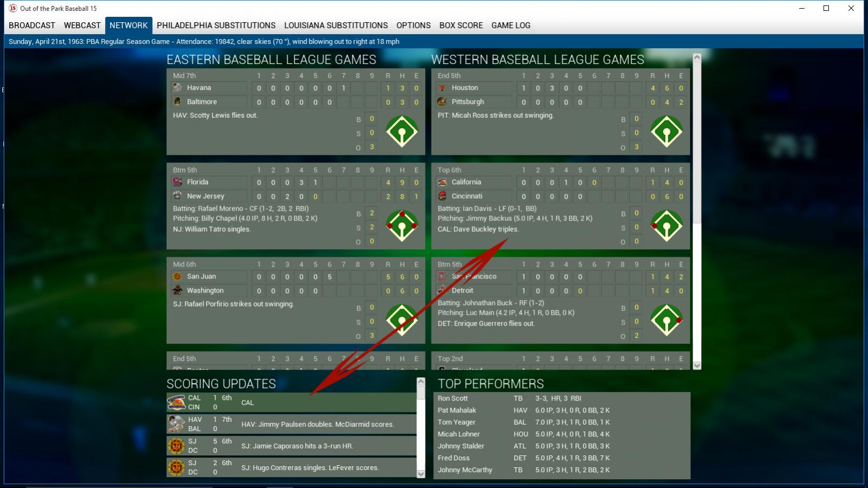This screenshot has height=488, width=868.
Task: Click league games scrollbar up arrow
Action: click(697, 57)
